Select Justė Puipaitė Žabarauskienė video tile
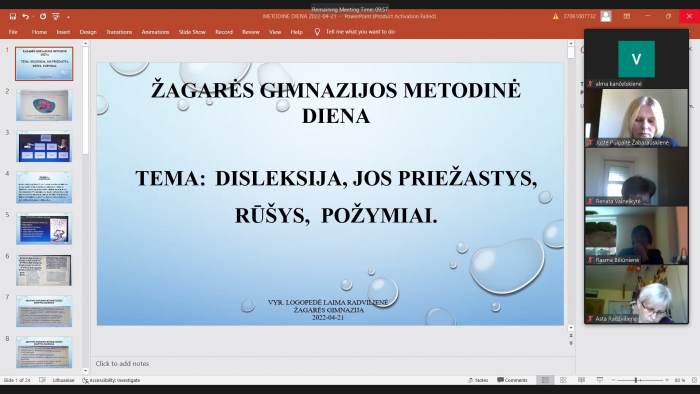 tap(636, 118)
